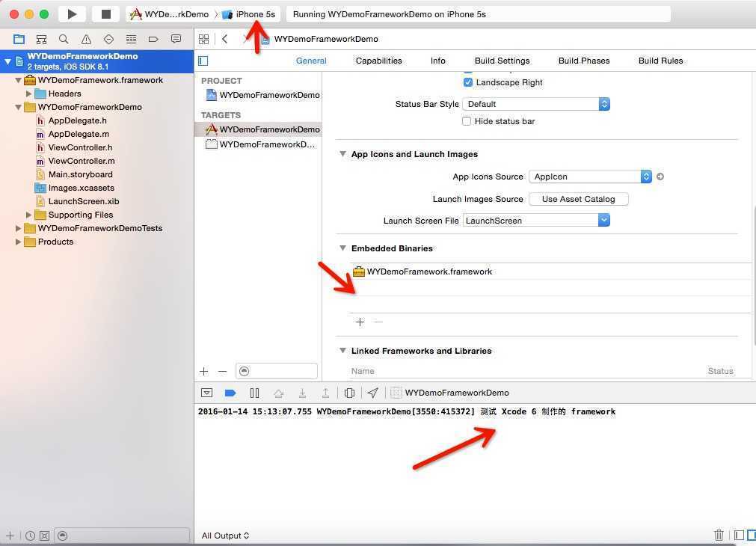Open the Find navigator magnifier icon
This screenshot has height=546, width=756.
pos(64,39)
